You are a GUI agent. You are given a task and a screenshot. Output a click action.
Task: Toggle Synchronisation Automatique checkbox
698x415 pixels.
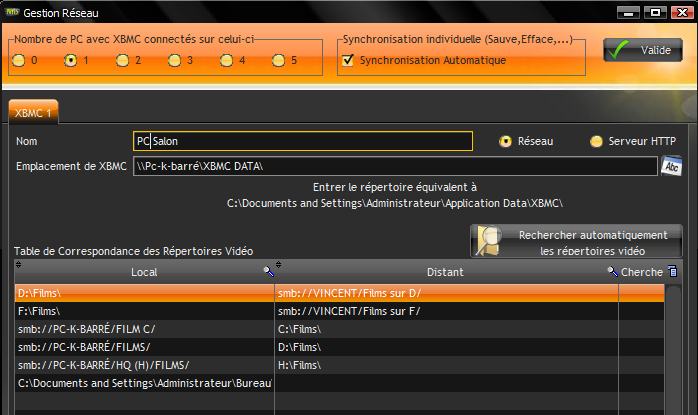[x=348, y=61]
